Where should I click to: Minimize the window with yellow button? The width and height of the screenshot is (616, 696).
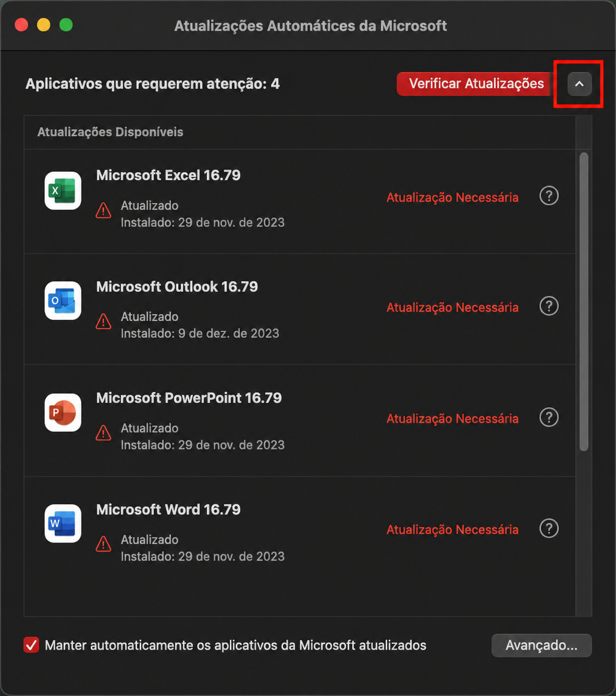pyautogui.click(x=44, y=25)
